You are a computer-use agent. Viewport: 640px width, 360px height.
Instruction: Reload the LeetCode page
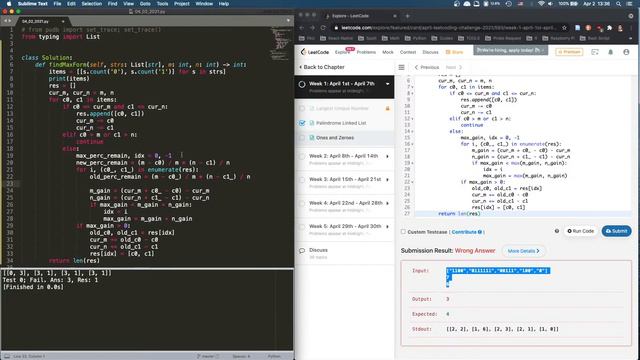[323, 28]
